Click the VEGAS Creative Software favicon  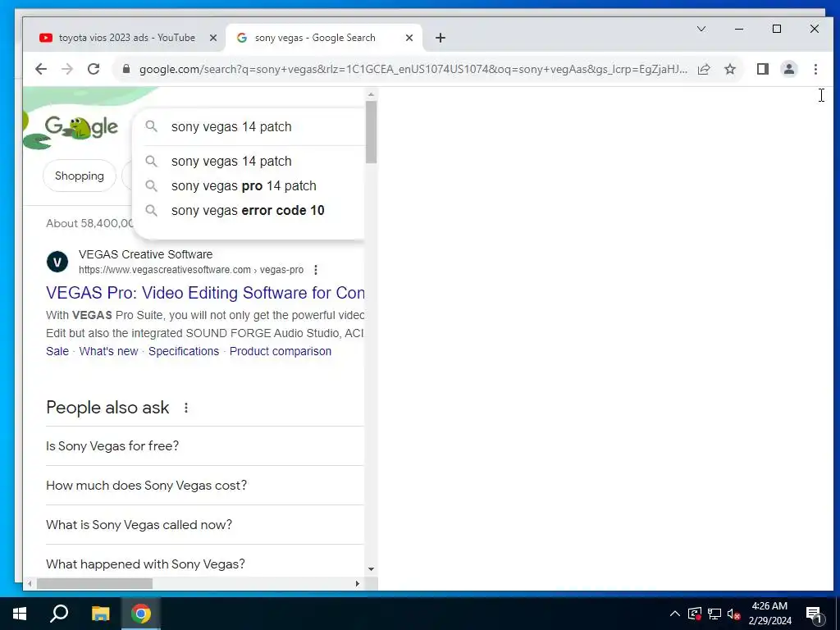(57, 262)
